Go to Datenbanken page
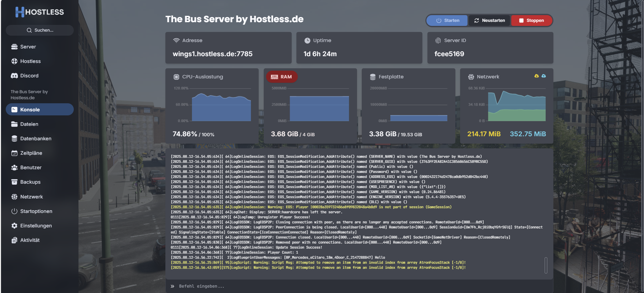 click(40, 139)
